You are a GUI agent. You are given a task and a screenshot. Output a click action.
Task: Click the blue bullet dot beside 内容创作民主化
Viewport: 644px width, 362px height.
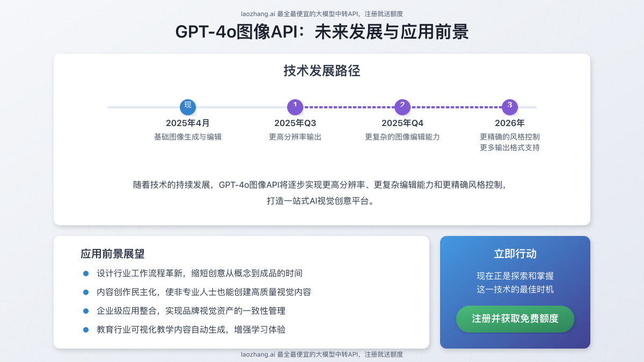point(86,292)
